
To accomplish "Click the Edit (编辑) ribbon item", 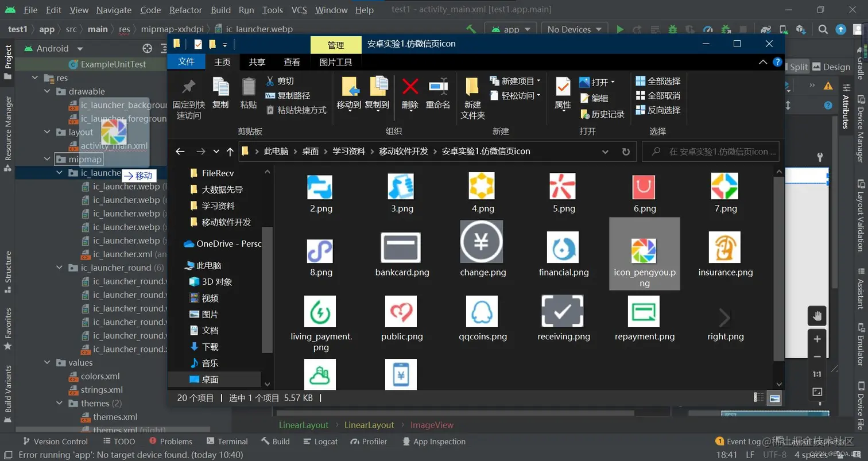I will pos(594,98).
